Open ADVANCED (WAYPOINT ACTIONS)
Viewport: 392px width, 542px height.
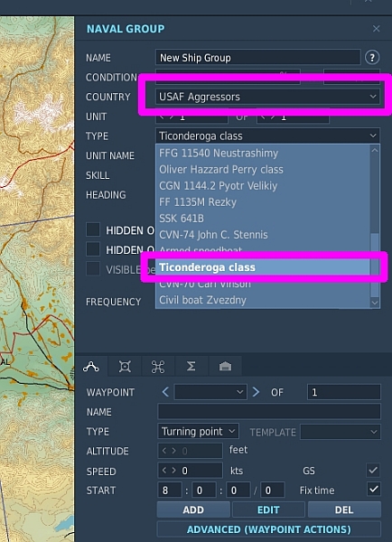coord(268,529)
